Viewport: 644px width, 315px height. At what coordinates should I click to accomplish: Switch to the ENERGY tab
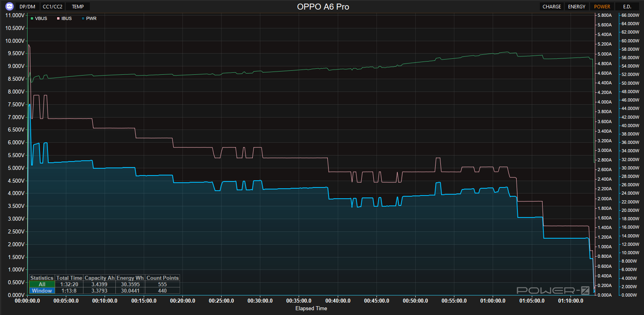pyautogui.click(x=577, y=7)
